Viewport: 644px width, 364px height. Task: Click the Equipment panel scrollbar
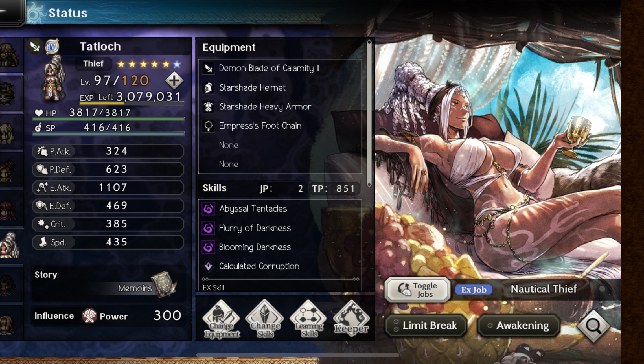(x=369, y=113)
